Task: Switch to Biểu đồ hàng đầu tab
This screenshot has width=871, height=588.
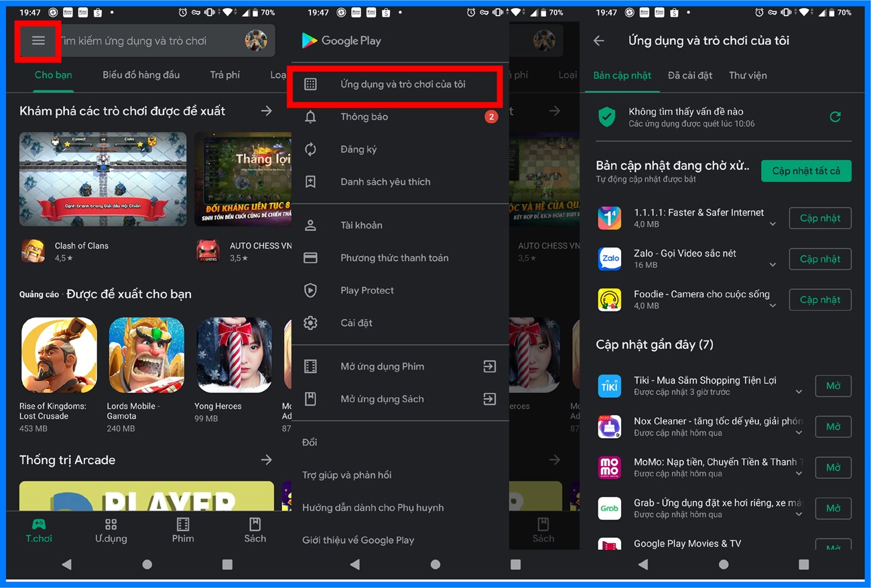Action: (x=141, y=75)
